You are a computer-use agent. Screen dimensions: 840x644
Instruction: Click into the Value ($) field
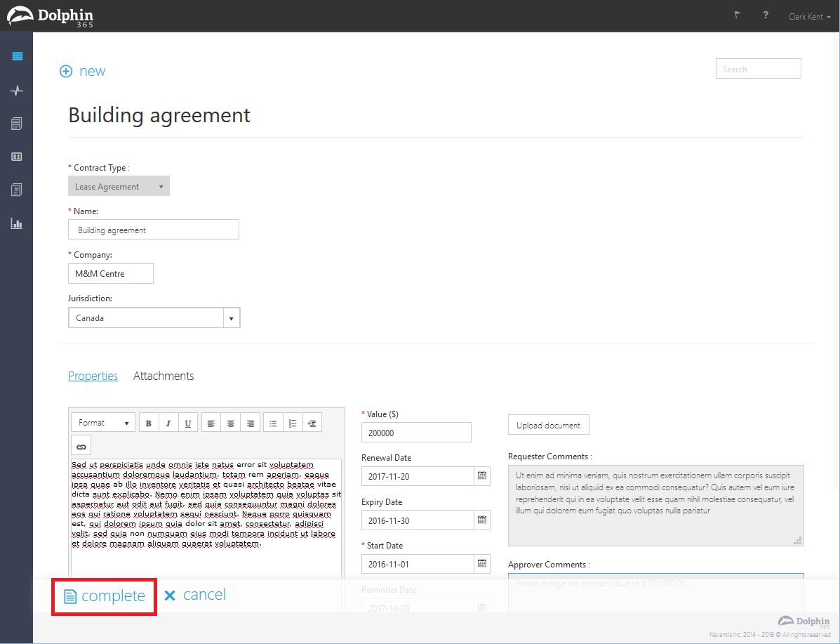[416, 433]
